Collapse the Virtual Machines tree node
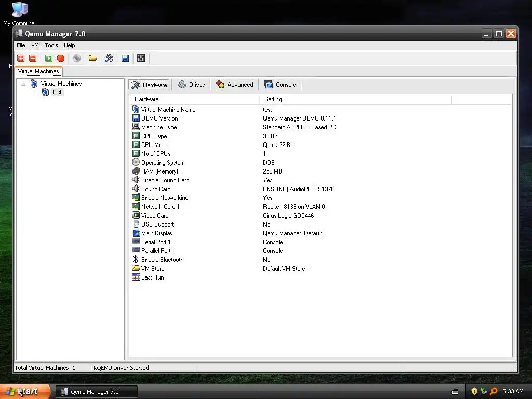 click(x=23, y=84)
